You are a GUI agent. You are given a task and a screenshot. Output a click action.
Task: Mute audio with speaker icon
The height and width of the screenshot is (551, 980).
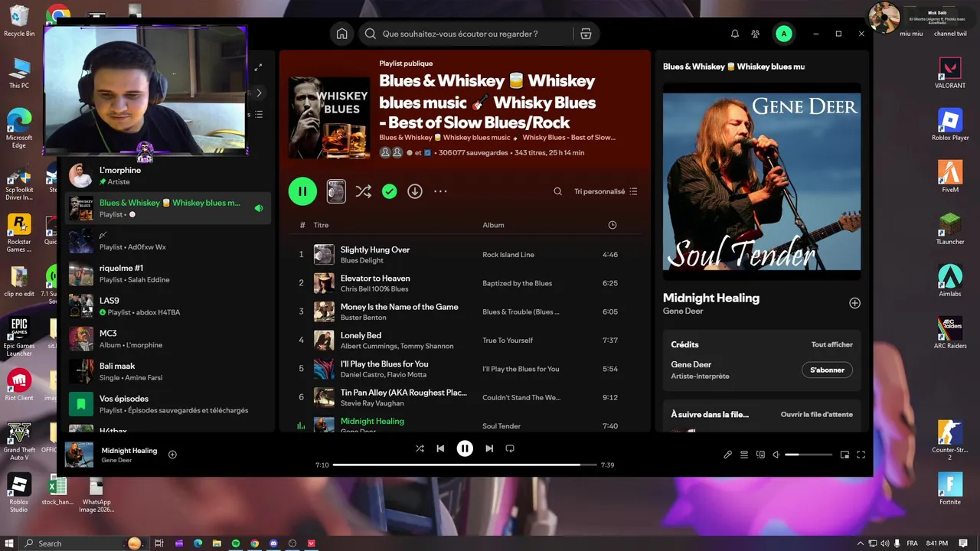776,455
